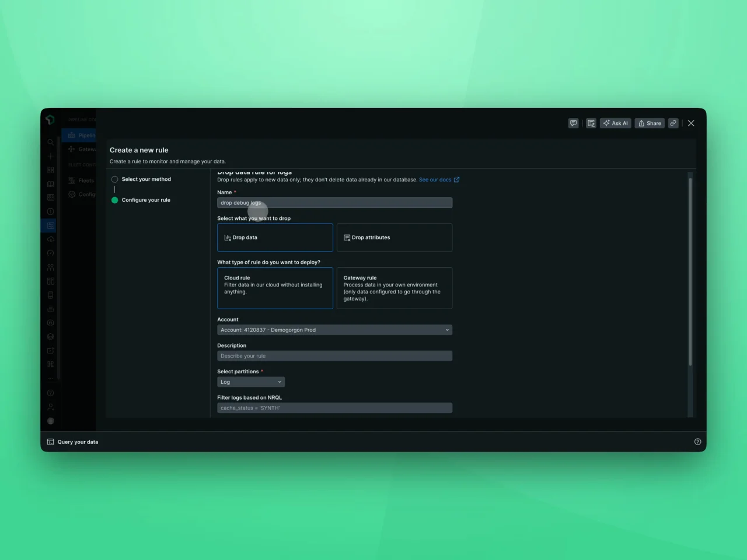Open the feedback speech-bubble icon in the header

click(x=573, y=123)
